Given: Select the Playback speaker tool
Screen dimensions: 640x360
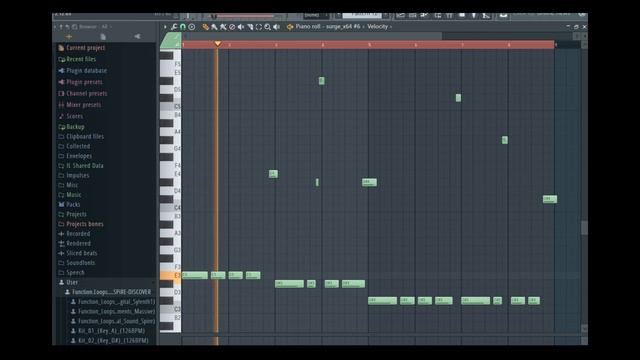Looking at the screenshot, I should (276, 27).
